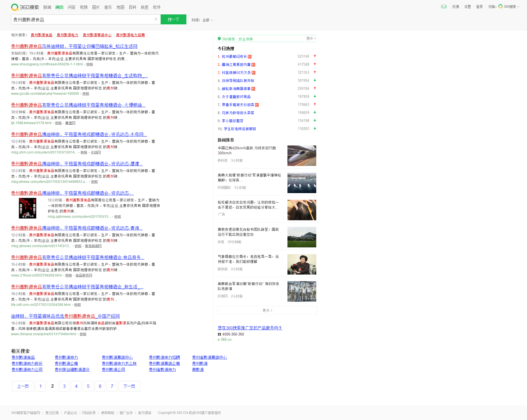Image resolution: width=527 pixels, height=420 pixels.
Task: Open the soldiers on ship thumbnail
Action: click(x=302, y=291)
